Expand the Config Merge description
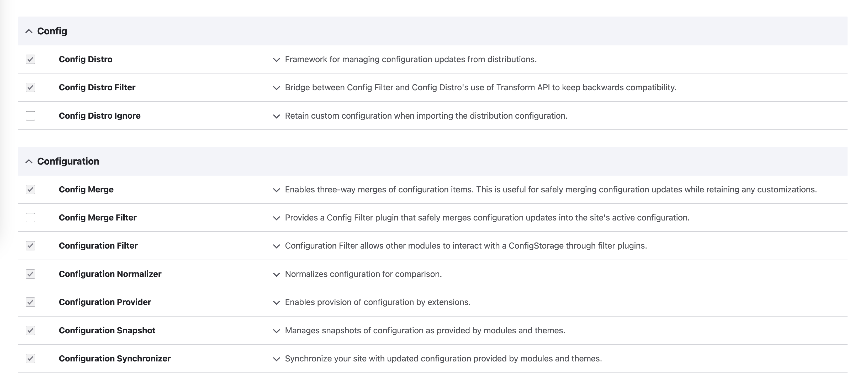The width and height of the screenshot is (868, 389). tap(276, 190)
